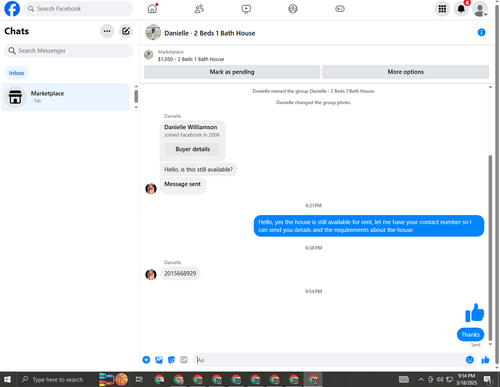Image resolution: width=500 pixels, height=387 pixels.
Task: Open Windows notification center icon
Action: point(488,379)
